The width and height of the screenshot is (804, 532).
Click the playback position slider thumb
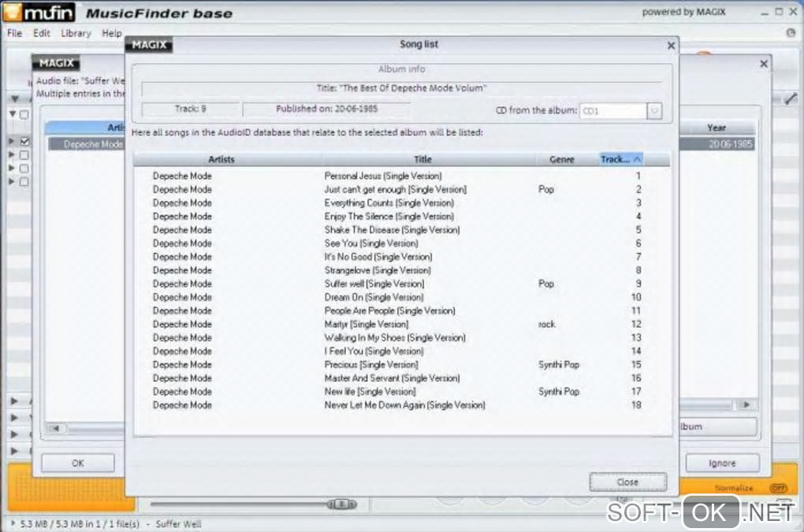point(342,504)
